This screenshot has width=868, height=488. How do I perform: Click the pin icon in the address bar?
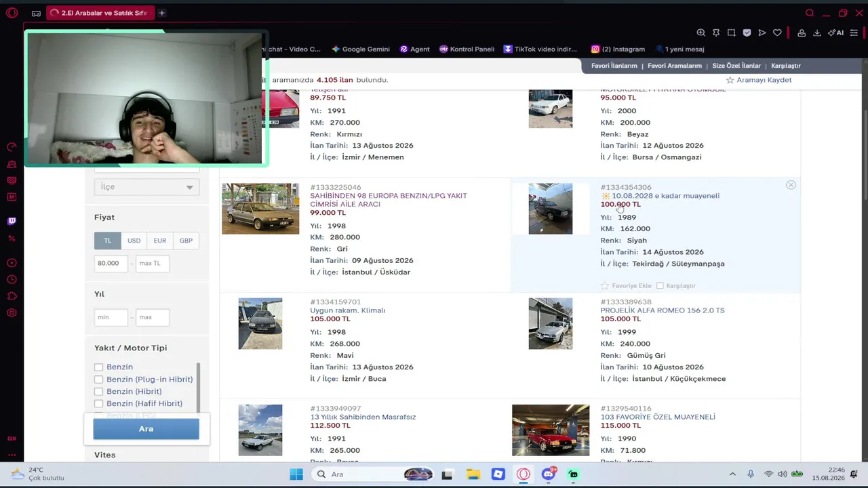[x=716, y=33]
